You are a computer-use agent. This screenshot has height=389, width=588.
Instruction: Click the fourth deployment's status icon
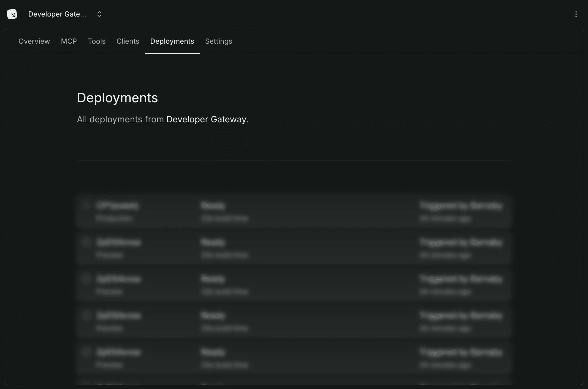point(86,315)
